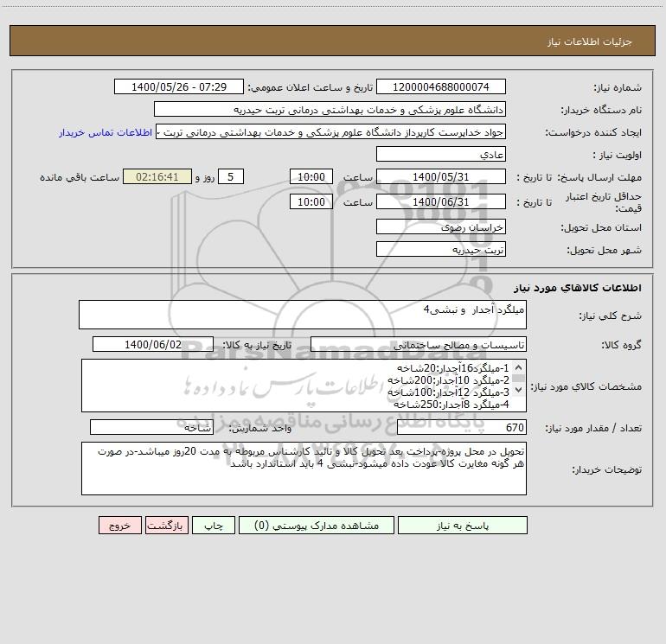The height and width of the screenshot is (644, 666).
Task: Click the quantity field showing 670
Action: click(462, 427)
